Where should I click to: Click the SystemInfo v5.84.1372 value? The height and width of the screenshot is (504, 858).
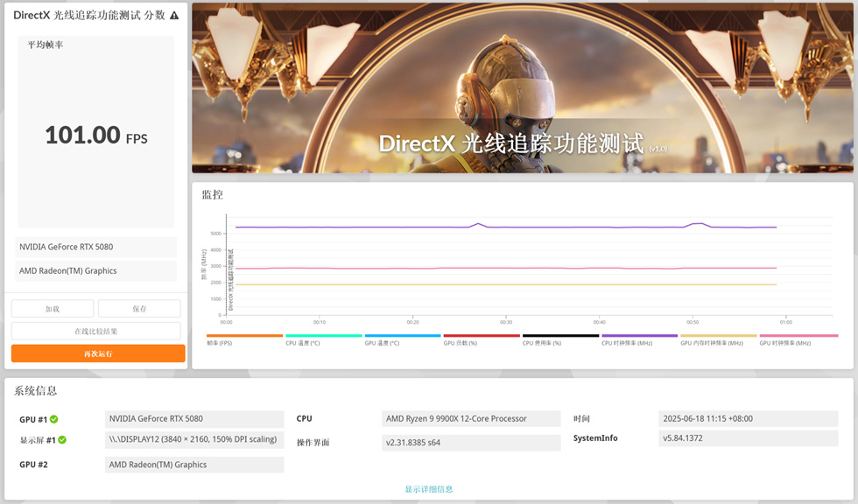click(x=748, y=438)
